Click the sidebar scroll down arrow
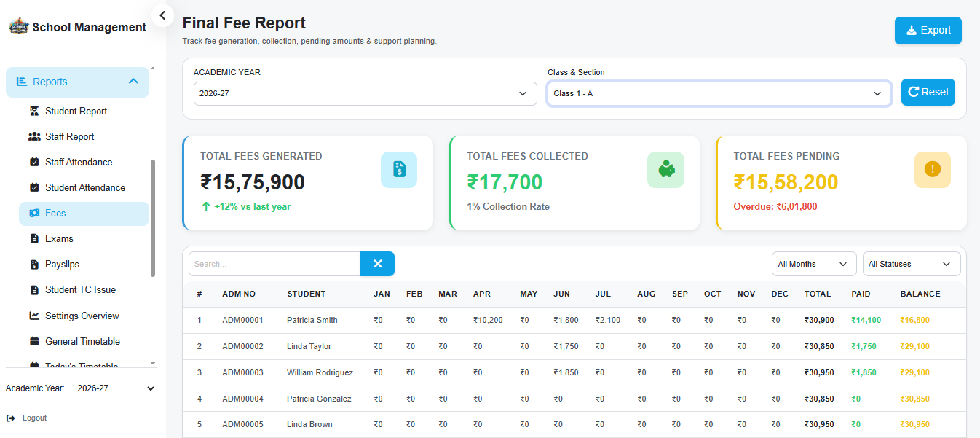Screen dimensions: 980x438 click(x=153, y=363)
